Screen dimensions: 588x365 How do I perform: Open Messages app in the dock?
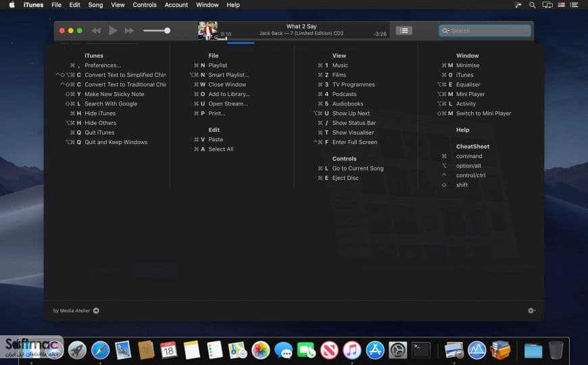coord(283,350)
